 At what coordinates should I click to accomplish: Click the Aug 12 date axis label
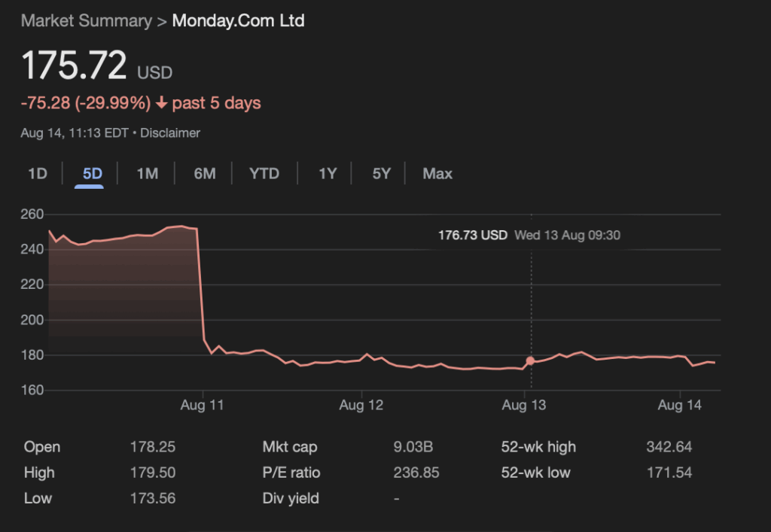[x=361, y=406]
